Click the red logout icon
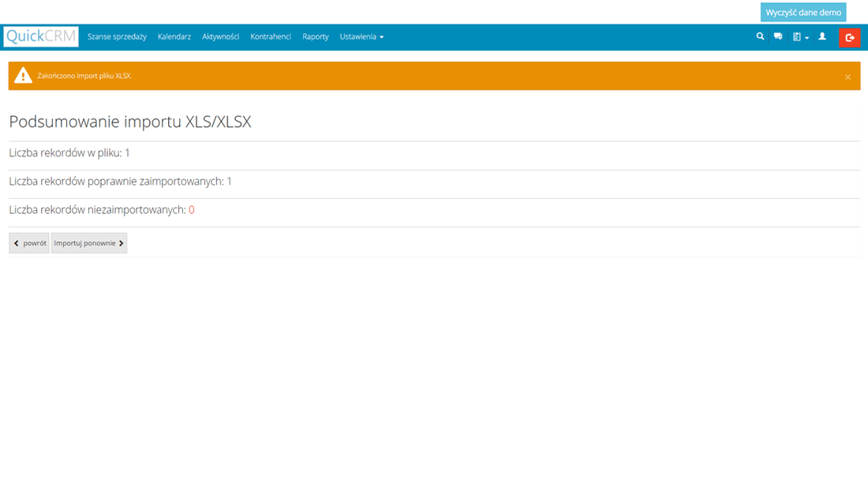868x495 pixels. click(850, 37)
